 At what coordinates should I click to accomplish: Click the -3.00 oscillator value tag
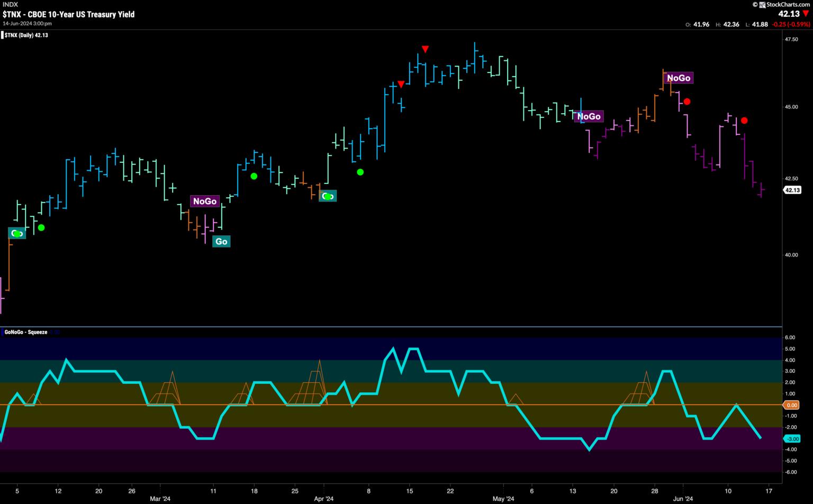coord(792,439)
